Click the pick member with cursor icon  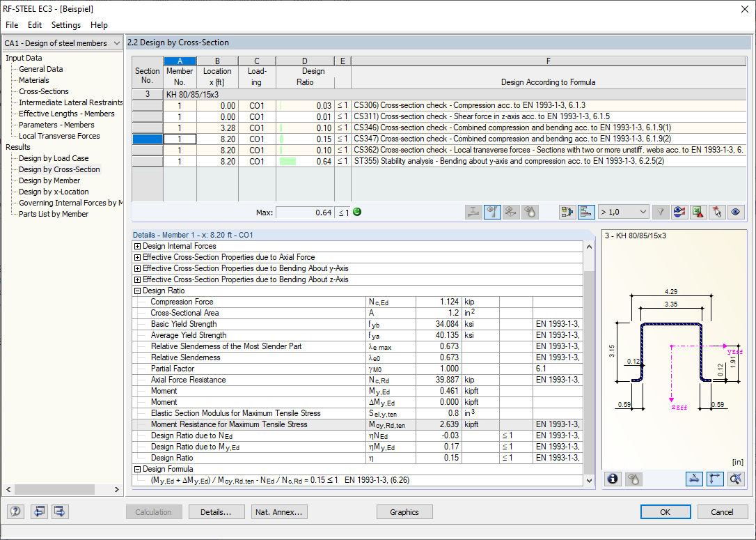pyautogui.click(x=716, y=212)
